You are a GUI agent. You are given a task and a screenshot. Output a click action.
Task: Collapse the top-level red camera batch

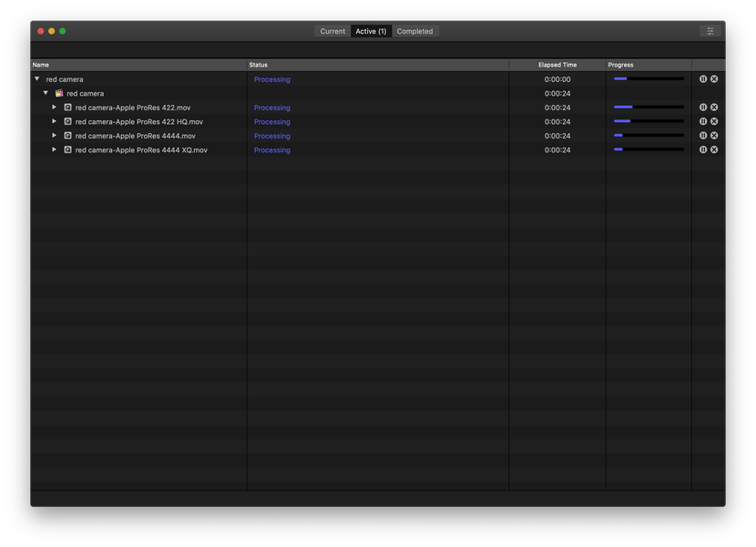click(x=37, y=78)
